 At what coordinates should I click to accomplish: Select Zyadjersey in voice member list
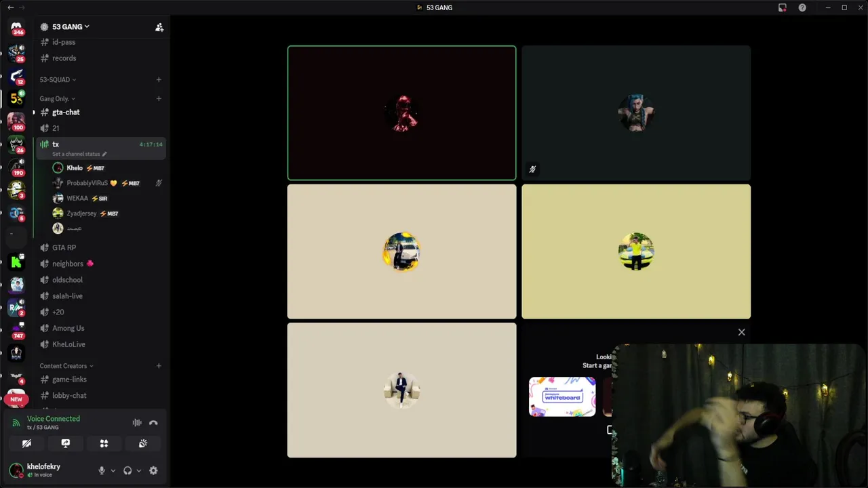pyautogui.click(x=107, y=213)
